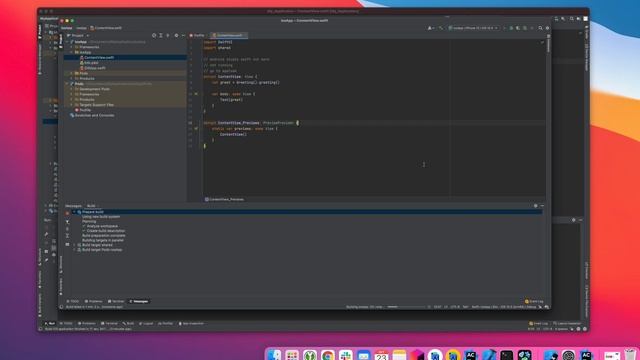Open Slack from the Dock
This screenshot has width=640, height=360.
[345, 355]
